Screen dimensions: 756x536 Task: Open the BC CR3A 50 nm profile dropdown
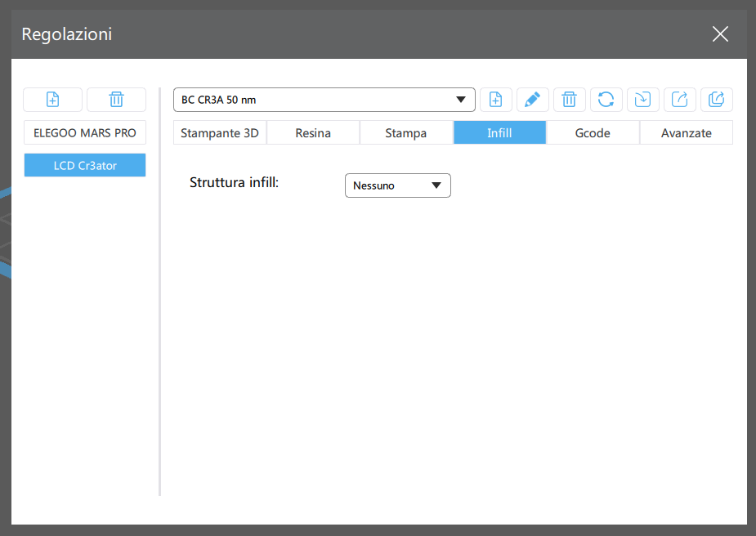(324, 100)
